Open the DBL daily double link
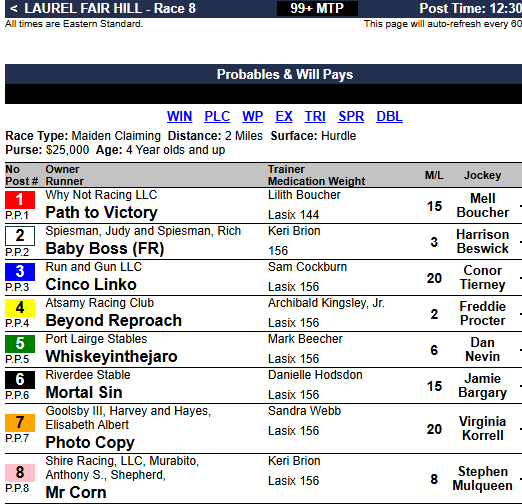Screen dimensions: 522x504 tap(389, 116)
